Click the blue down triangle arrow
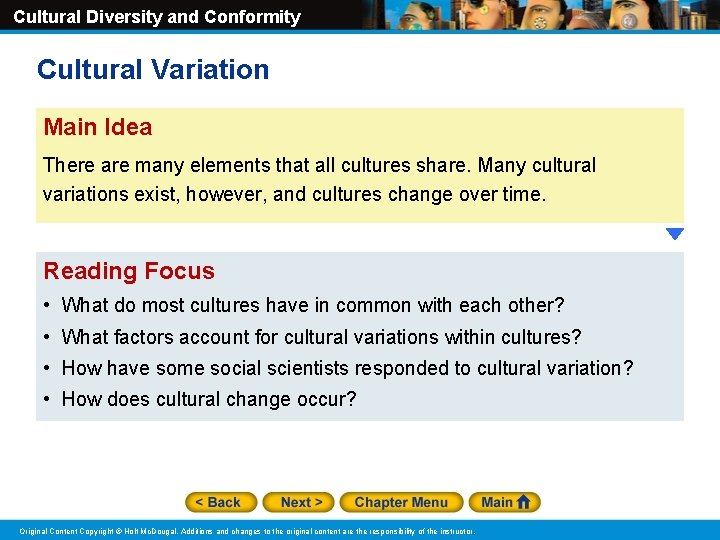The image size is (720, 540). pos(675,234)
